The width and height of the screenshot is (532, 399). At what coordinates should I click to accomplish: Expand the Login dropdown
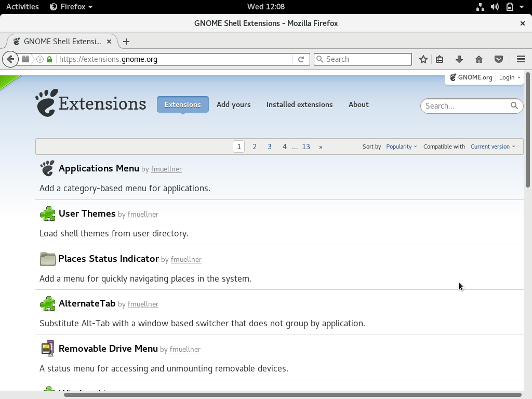click(x=509, y=77)
